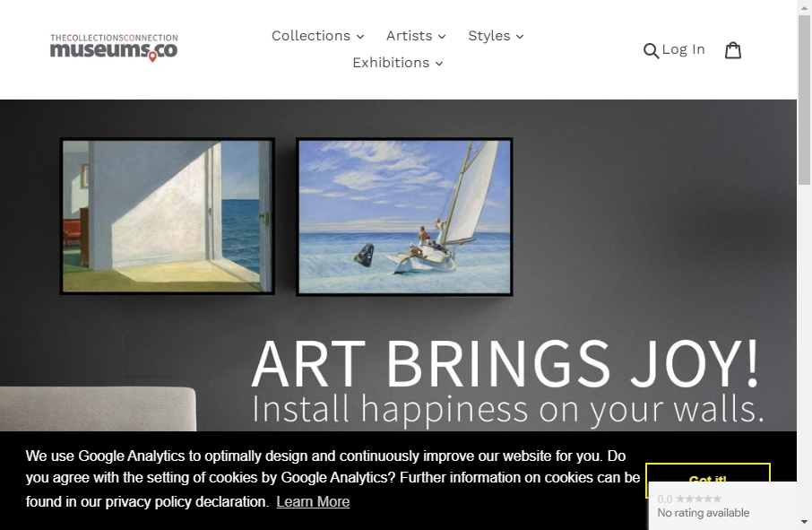Expand the Collections menu
This screenshot has height=530, width=812.
click(x=317, y=36)
